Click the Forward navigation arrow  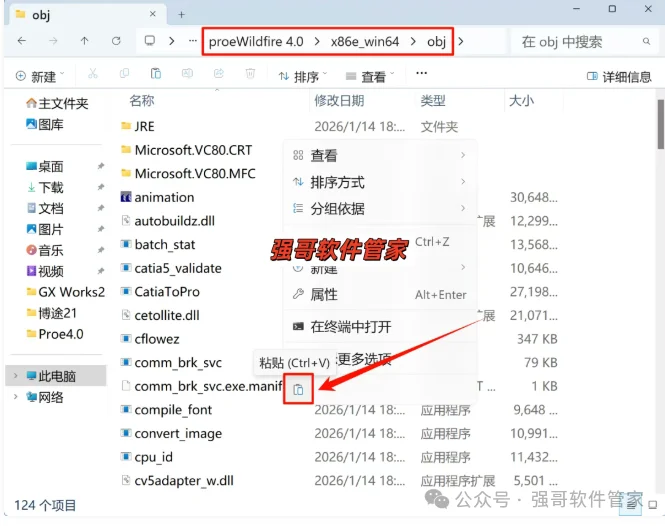coord(53,41)
